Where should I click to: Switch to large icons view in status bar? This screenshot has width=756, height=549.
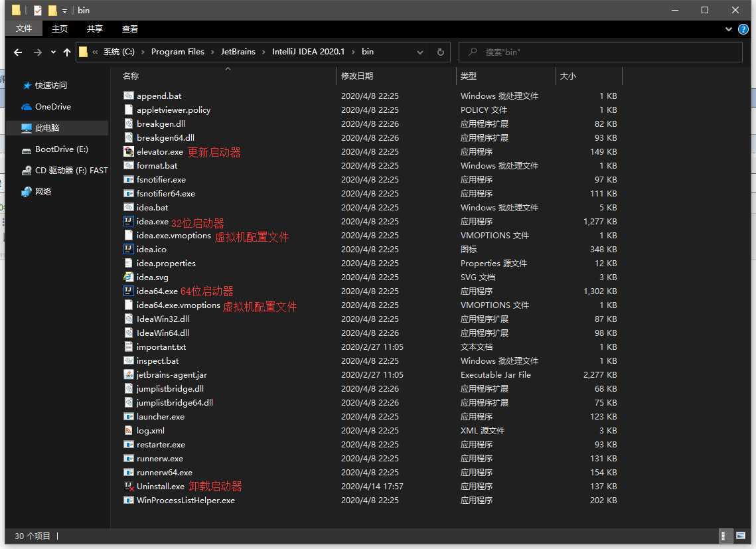click(741, 536)
